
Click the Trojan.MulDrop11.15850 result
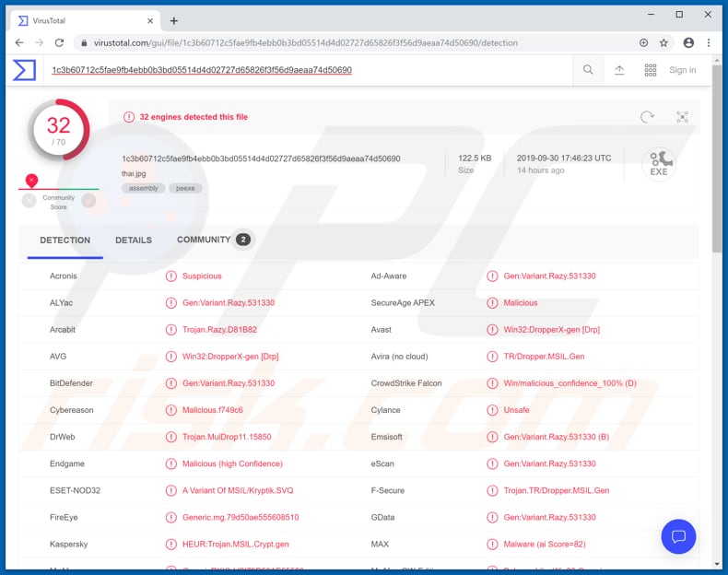pyautogui.click(x=227, y=437)
